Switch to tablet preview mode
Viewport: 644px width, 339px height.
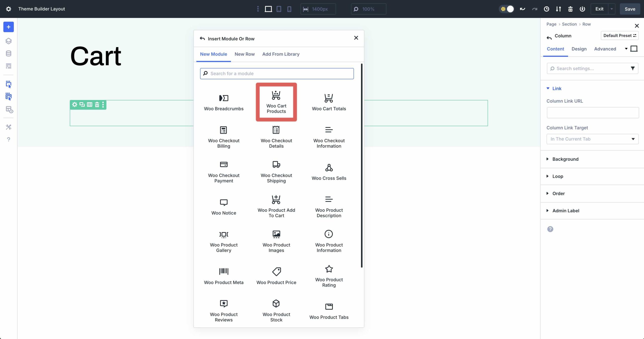pos(278,9)
